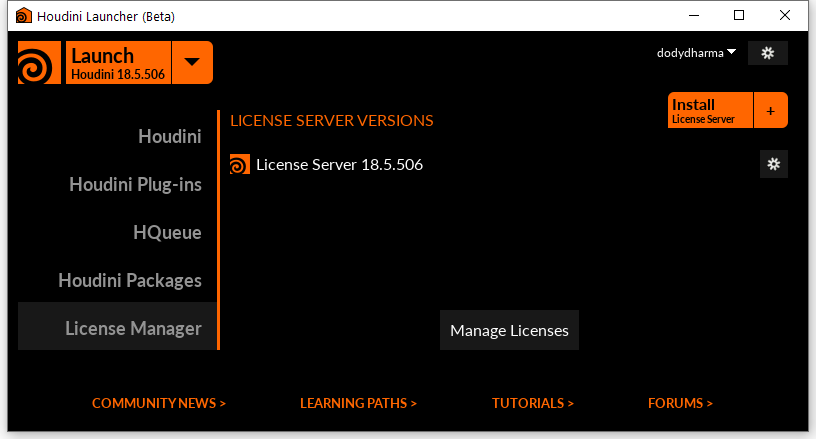This screenshot has width=816, height=439.
Task: Open the Community News link
Action: [x=159, y=403]
